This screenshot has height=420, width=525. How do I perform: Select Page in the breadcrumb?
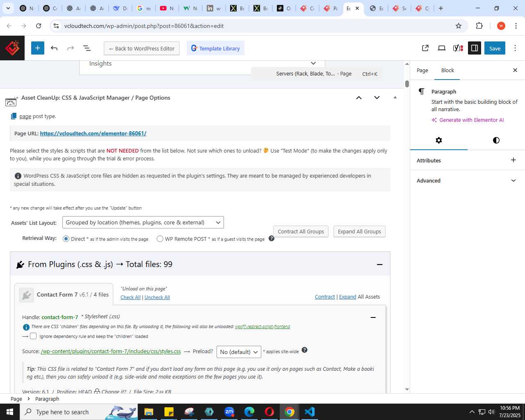point(16,399)
